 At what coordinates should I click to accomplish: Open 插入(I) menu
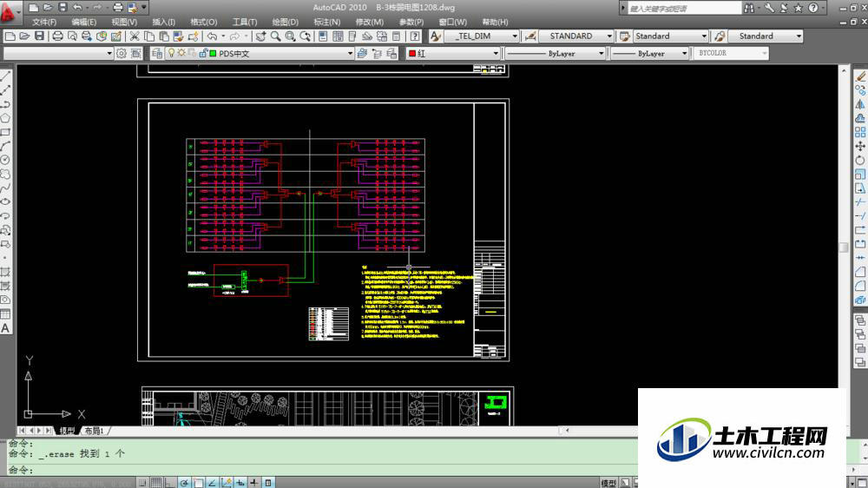coord(163,23)
